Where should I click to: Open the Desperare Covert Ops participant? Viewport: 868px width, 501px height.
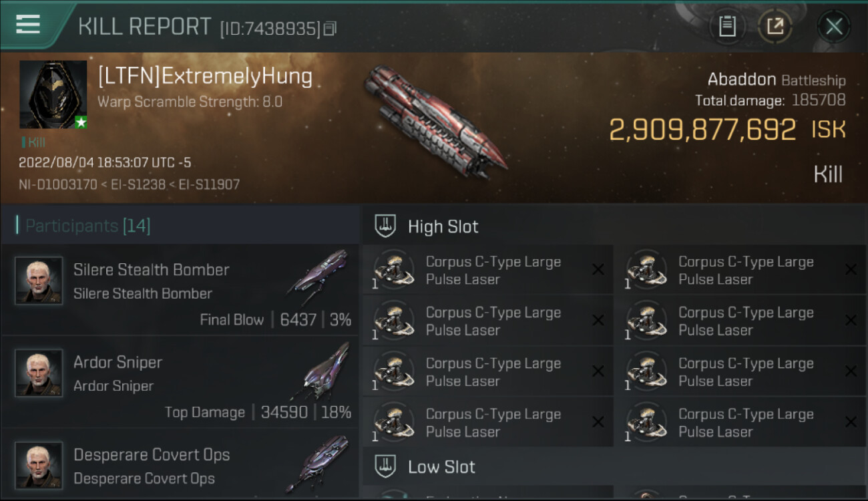[x=180, y=464]
